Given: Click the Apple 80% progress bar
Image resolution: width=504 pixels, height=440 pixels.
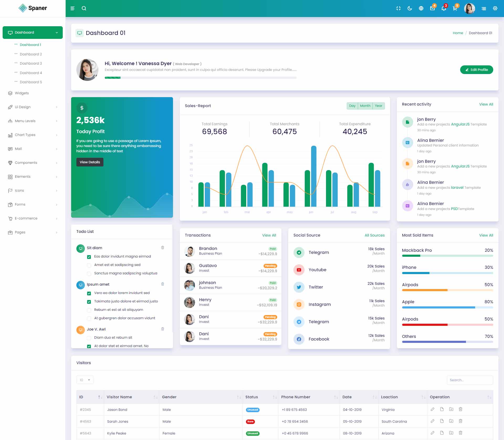Looking at the screenshot, I should [x=447, y=307].
